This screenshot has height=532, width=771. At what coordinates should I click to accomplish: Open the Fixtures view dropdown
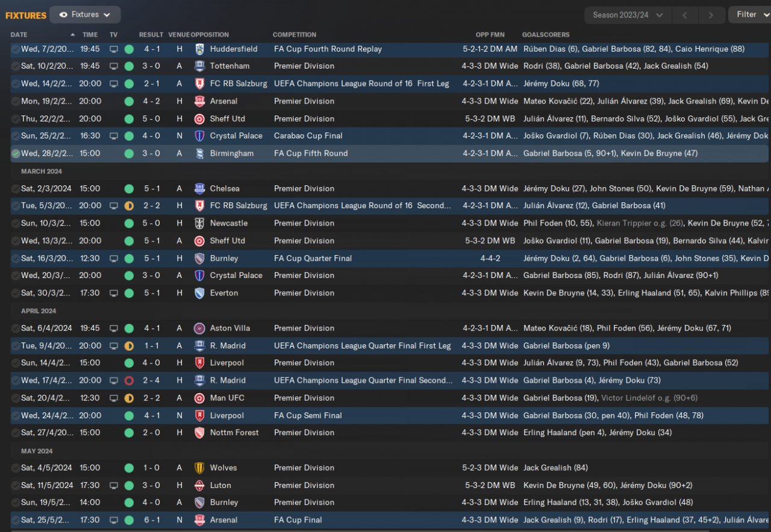click(85, 14)
